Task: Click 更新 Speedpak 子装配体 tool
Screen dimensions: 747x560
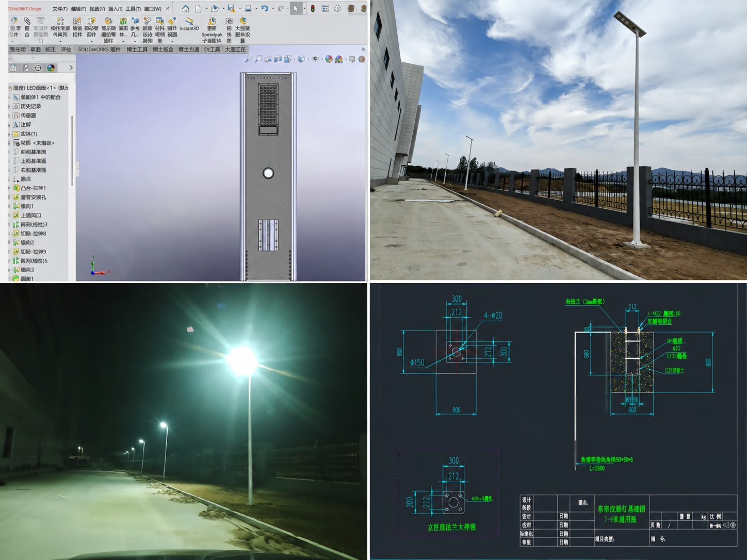Action: (212, 30)
